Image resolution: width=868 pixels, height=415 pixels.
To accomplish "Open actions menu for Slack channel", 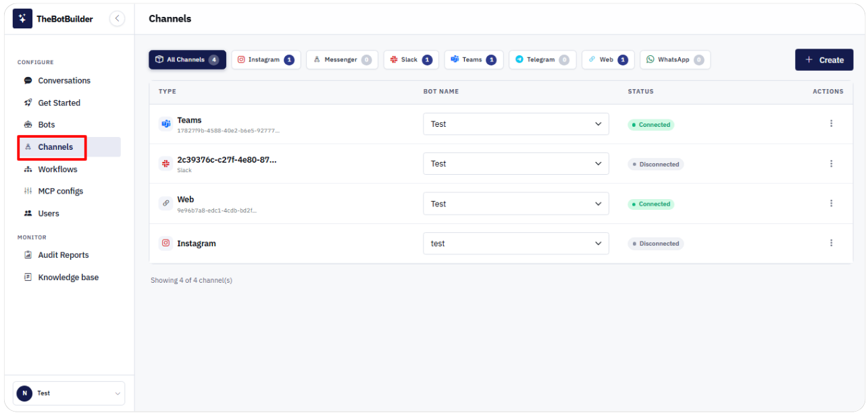I will (831, 163).
